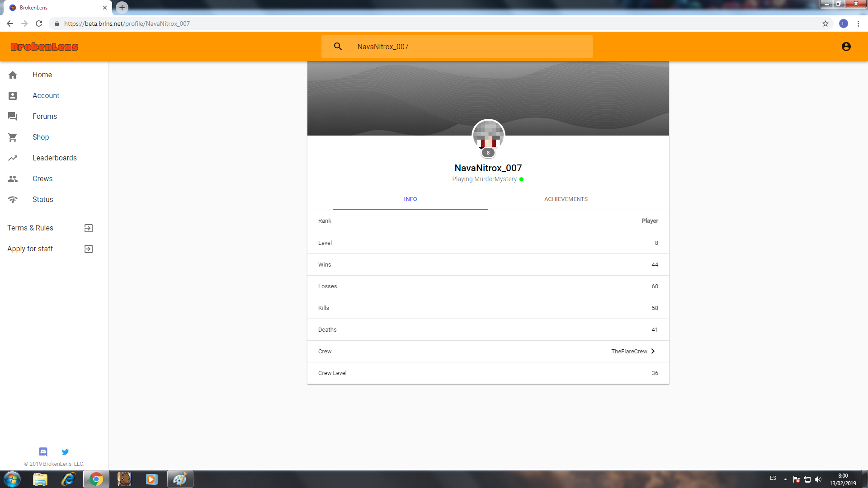Click the Home house icon in sidebar
Viewport: 868px width, 488px height.
coord(13,75)
